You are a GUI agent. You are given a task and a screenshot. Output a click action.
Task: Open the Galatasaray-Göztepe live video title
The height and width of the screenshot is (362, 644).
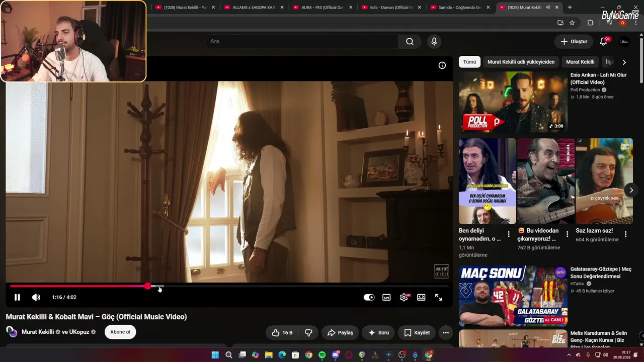click(601, 273)
